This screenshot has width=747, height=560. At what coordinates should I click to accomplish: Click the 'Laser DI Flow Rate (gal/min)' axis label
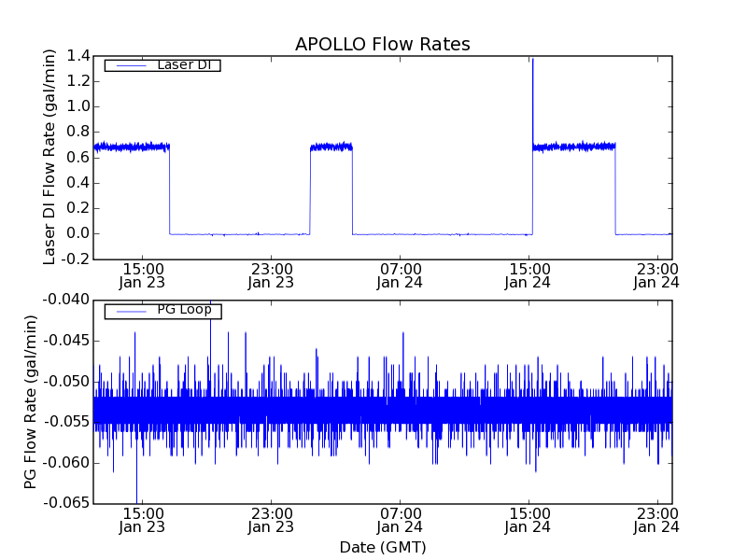pos(49,157)
